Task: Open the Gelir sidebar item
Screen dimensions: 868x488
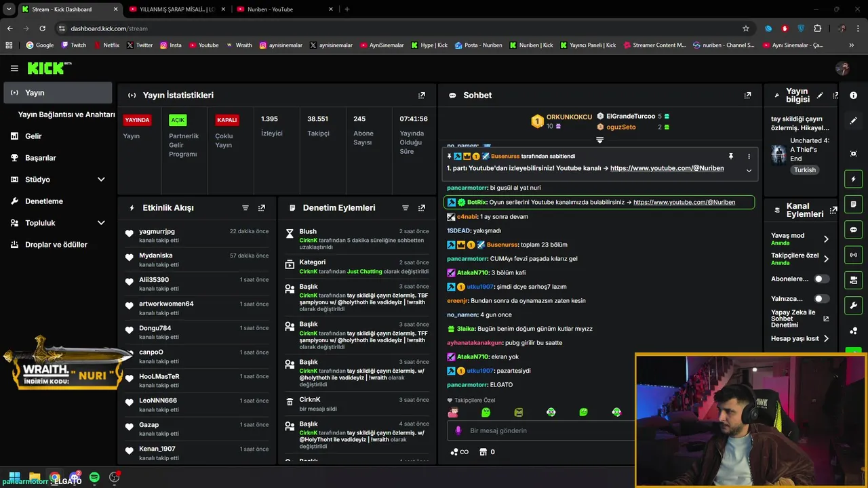Action: click(58, 136)
